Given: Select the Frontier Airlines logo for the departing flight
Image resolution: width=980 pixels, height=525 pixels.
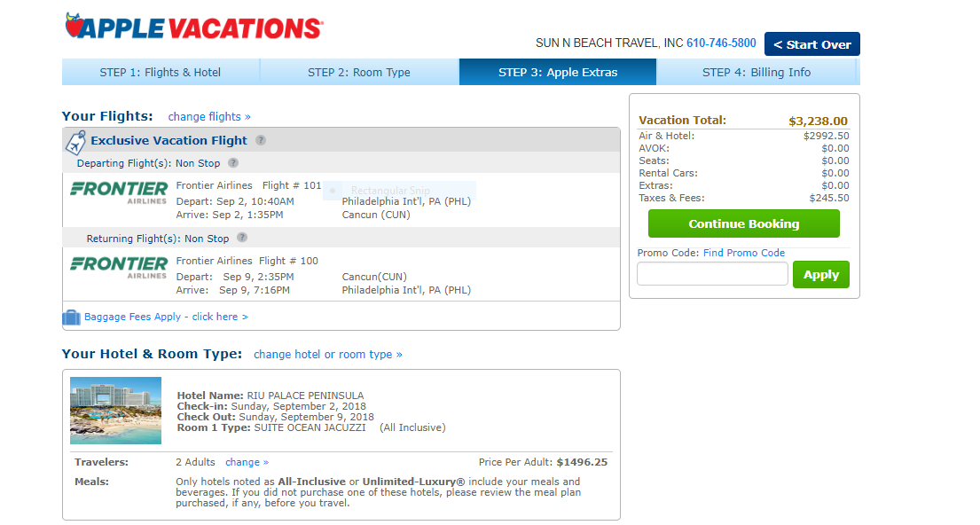Looking at the screenshot, I should (x=118, y=192).
